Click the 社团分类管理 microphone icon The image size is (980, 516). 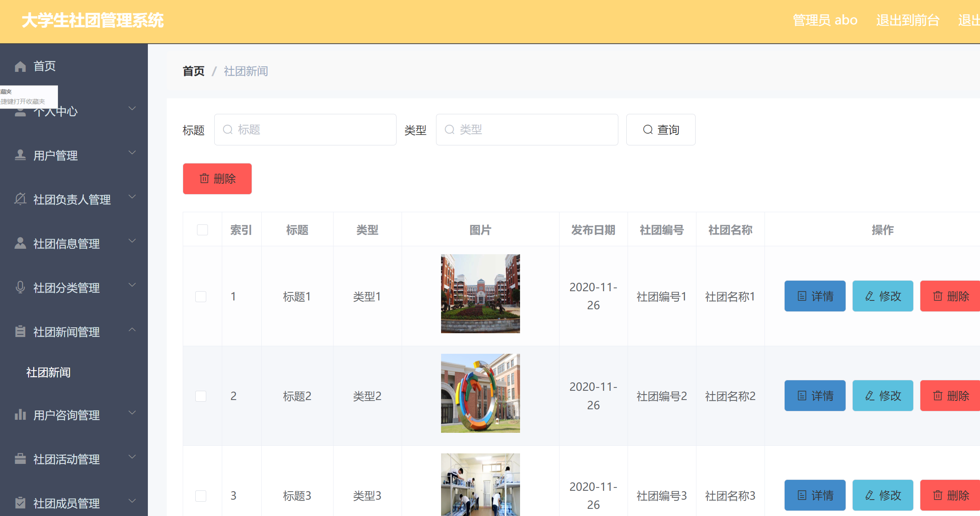20,287
